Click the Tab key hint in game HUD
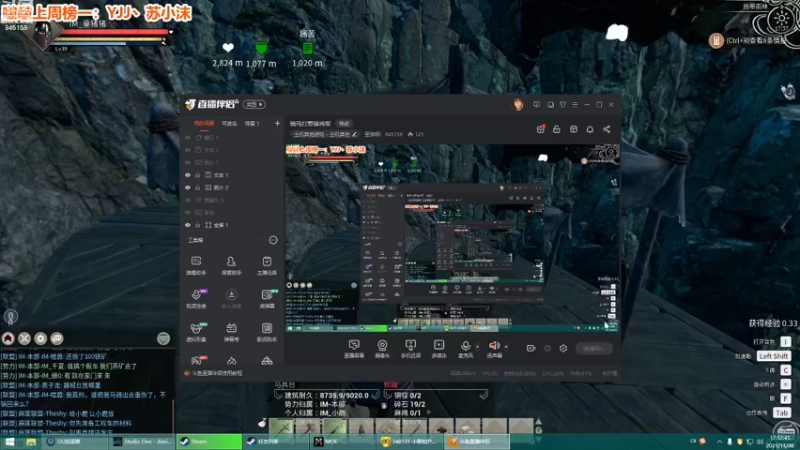Viewport: 800px width, 450px height. (x=782, y=413)
